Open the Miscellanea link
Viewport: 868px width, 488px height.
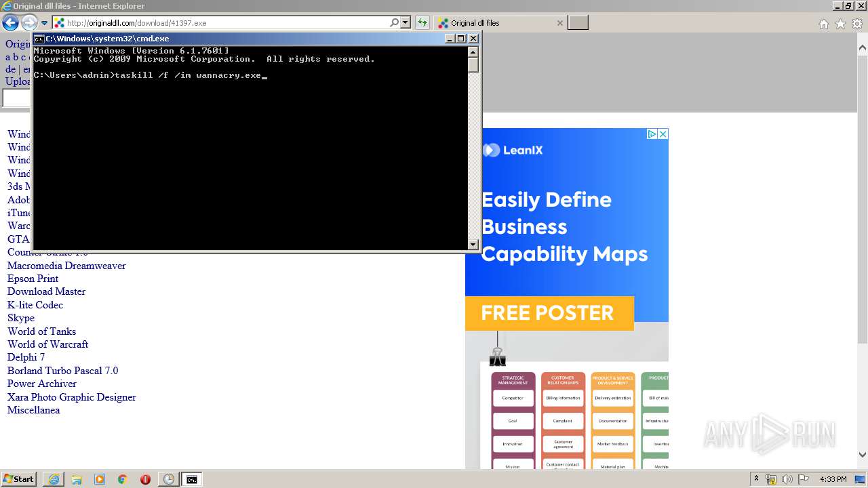(x=33, y=410)
